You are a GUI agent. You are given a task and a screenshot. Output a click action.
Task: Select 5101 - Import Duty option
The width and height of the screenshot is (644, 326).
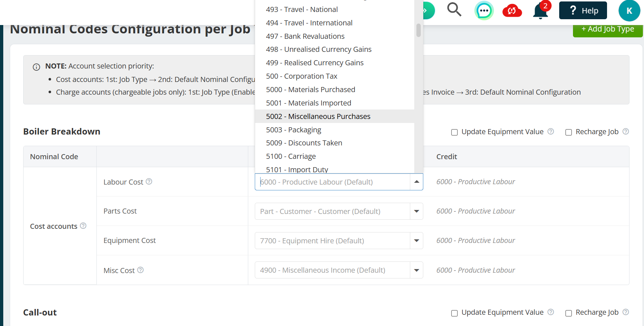(x=335, y=169)
